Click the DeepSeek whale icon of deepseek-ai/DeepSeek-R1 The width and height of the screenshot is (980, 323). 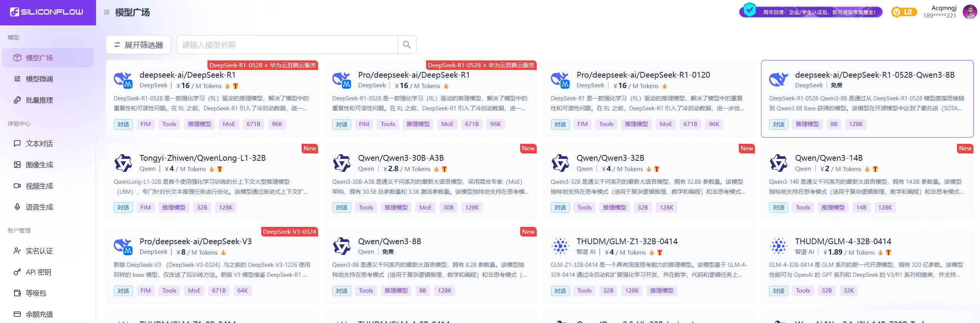click(x=123, y=80)
